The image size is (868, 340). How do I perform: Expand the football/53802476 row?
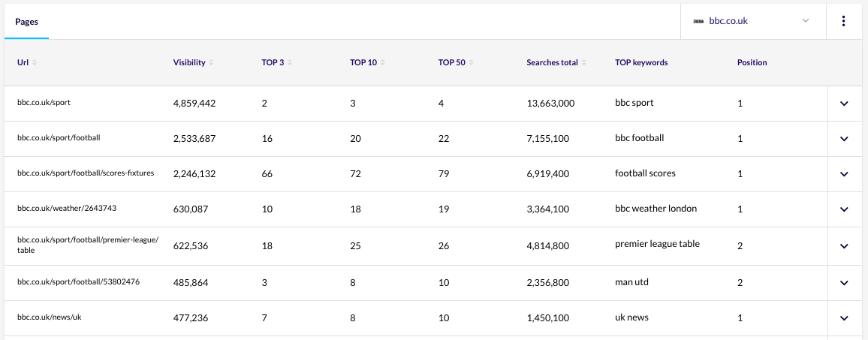point(844,283)
